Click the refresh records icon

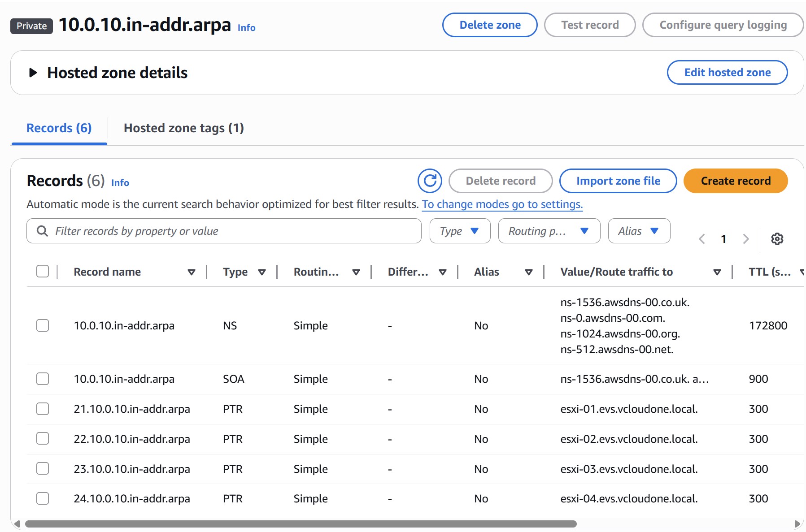coord(430,181)
